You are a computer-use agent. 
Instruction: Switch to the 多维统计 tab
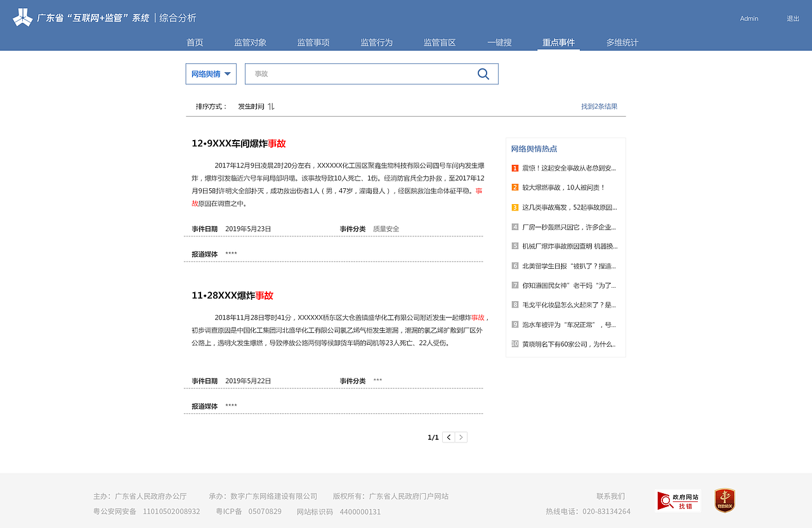tap(621, 42)
